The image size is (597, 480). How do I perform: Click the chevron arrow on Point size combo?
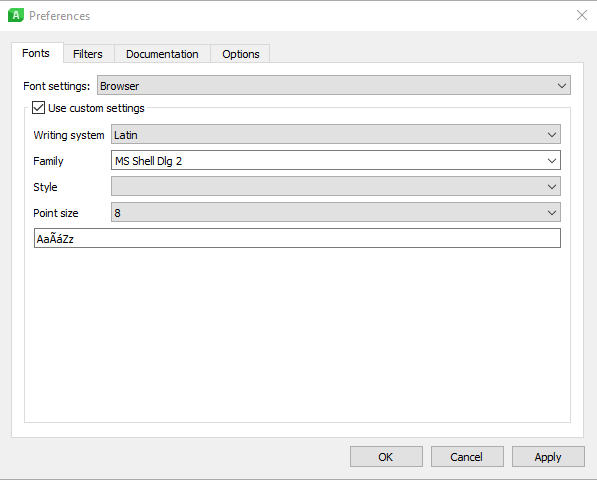pyautogui.click(x=552, y=213)
